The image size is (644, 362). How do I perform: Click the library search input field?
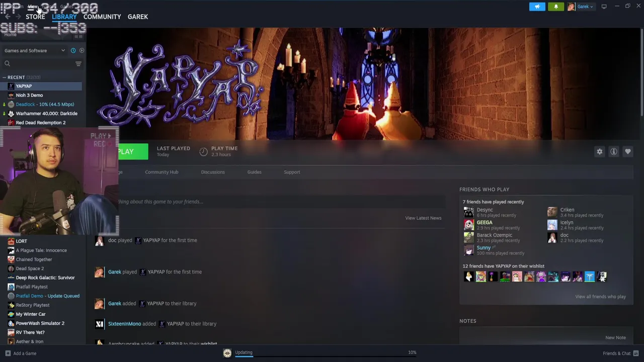(x=42, y=63)
